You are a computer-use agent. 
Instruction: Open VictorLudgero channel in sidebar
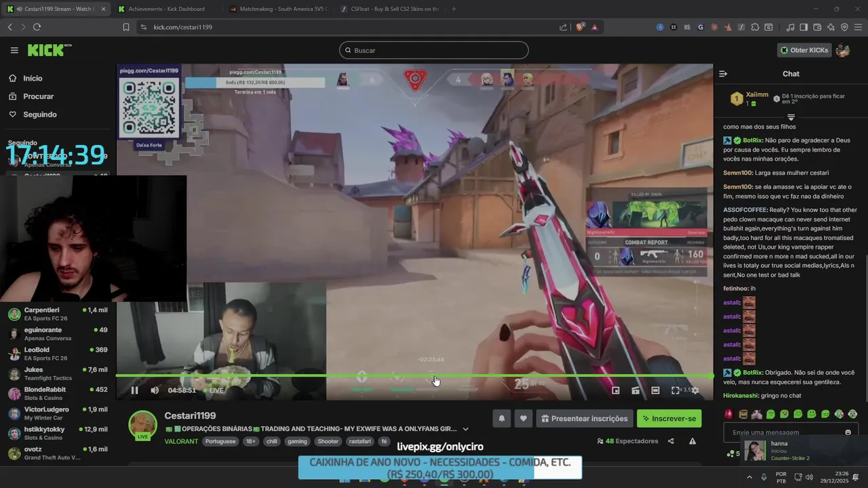58,413
